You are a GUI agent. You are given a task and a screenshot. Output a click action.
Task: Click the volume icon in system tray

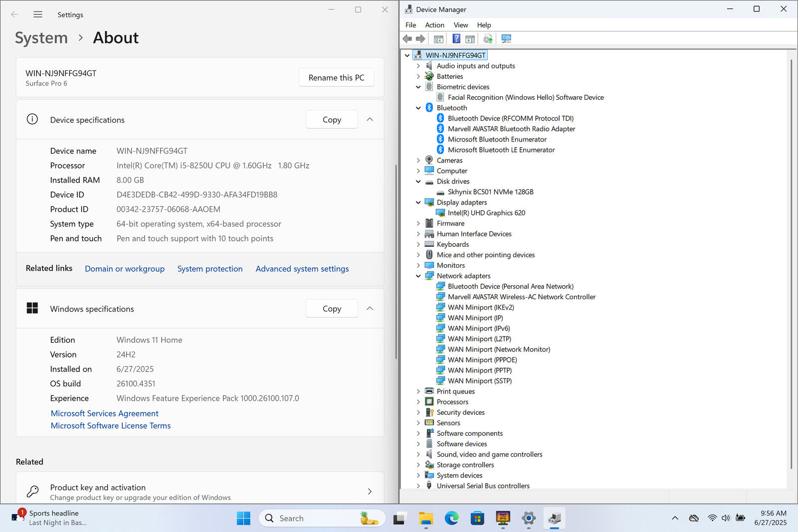(726, 518)
